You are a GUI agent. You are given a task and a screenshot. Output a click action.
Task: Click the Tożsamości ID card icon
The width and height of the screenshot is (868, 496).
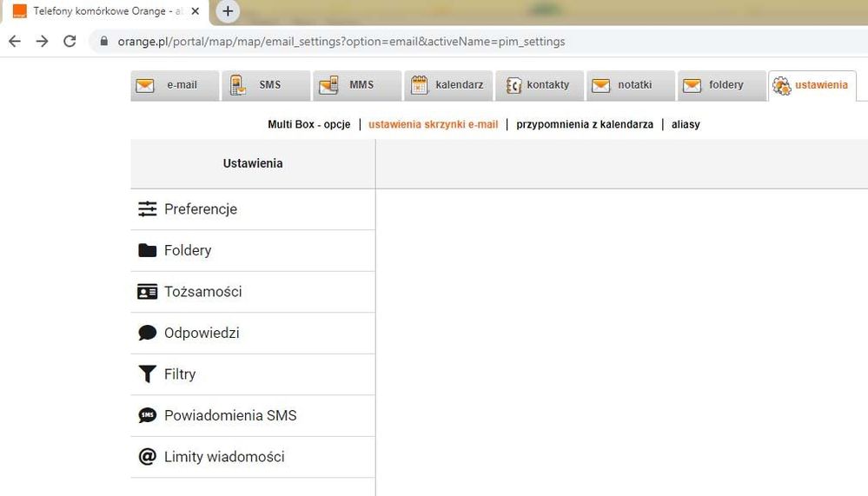pos(147,292)
